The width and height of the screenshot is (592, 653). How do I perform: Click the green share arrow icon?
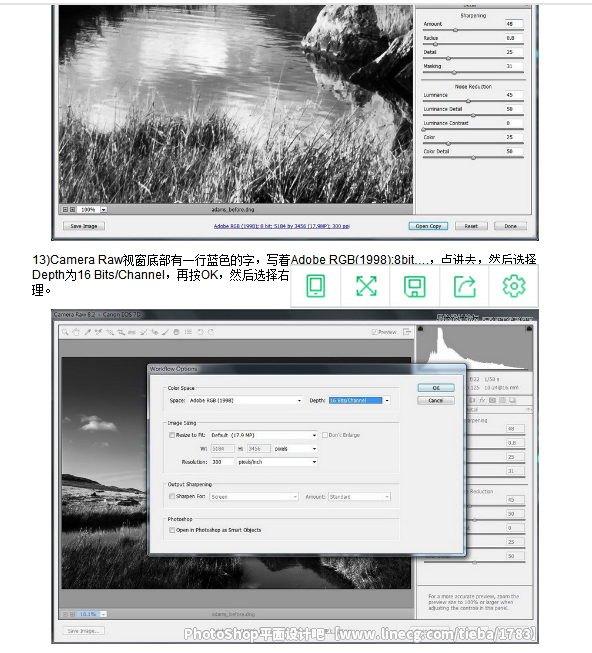pos(465,286)
